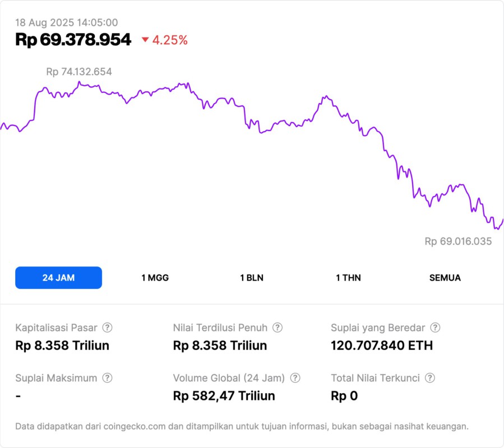Click the 18 Aug 2025 timestamp
The height and width of the screenshot is (448, 504).
66,22
